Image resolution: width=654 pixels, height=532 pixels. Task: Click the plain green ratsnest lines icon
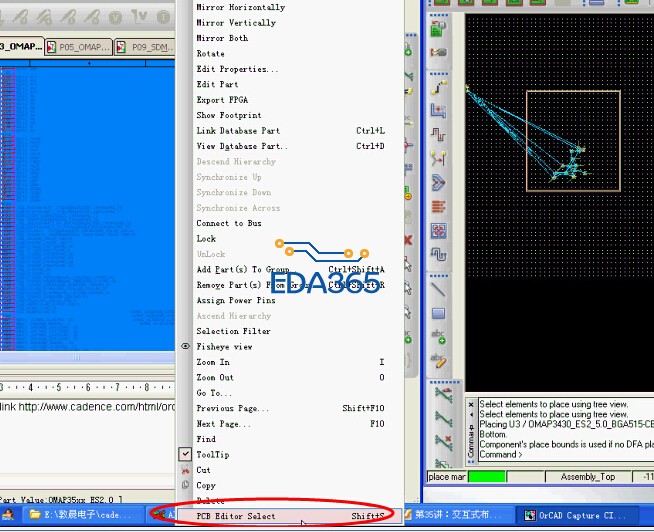tap(443, 419)
